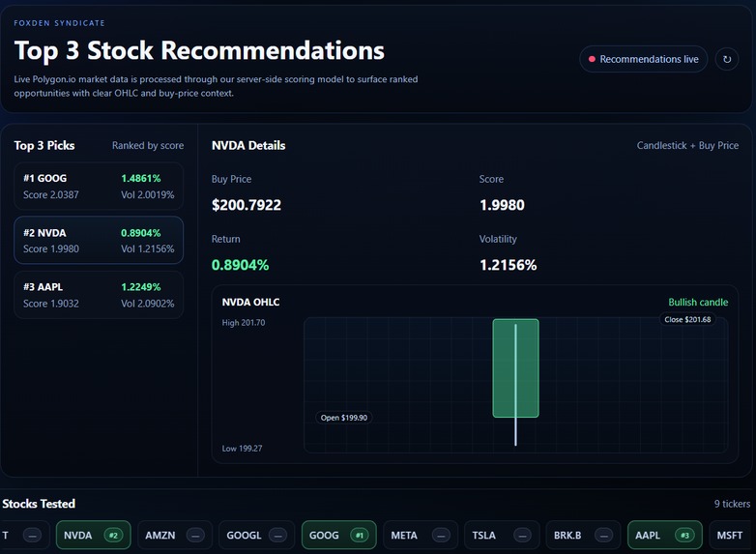
Task: Click the AAPL Score 1.9032 text
Action: point(51,304)
